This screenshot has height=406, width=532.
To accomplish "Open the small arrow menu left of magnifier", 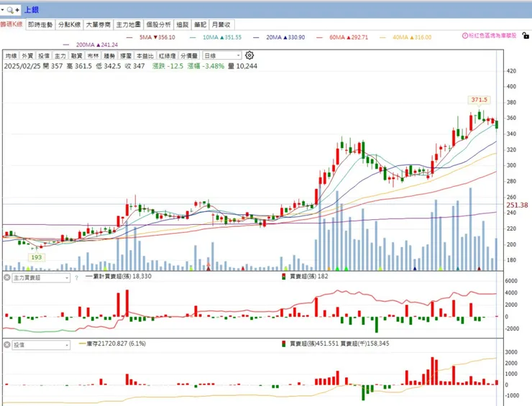I will click(x=2, y=10).
